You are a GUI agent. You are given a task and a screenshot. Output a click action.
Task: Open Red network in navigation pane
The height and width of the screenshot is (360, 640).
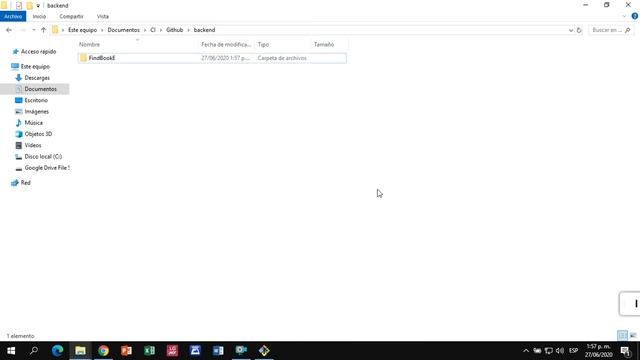coord(25,182)
